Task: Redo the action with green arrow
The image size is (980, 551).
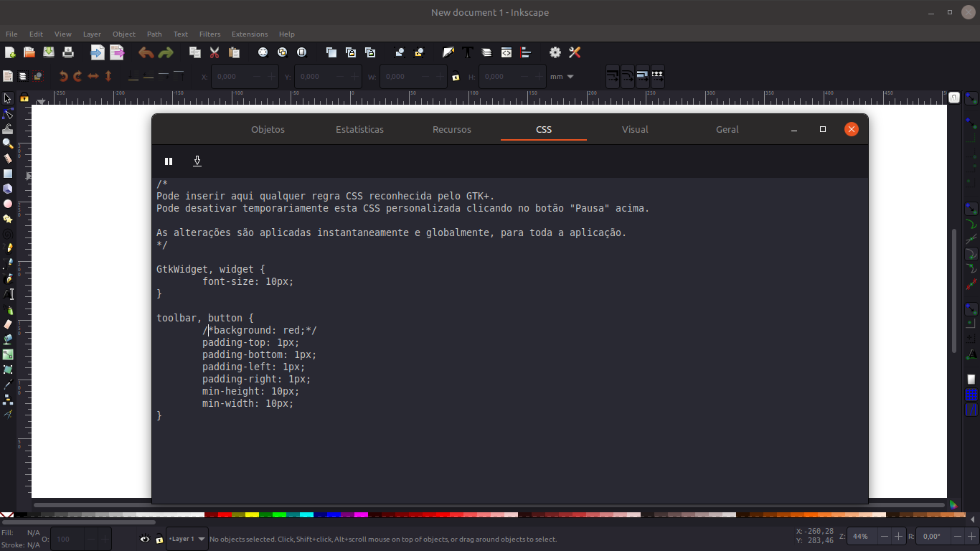Action: pyautogui.click(x=166, y=52)
